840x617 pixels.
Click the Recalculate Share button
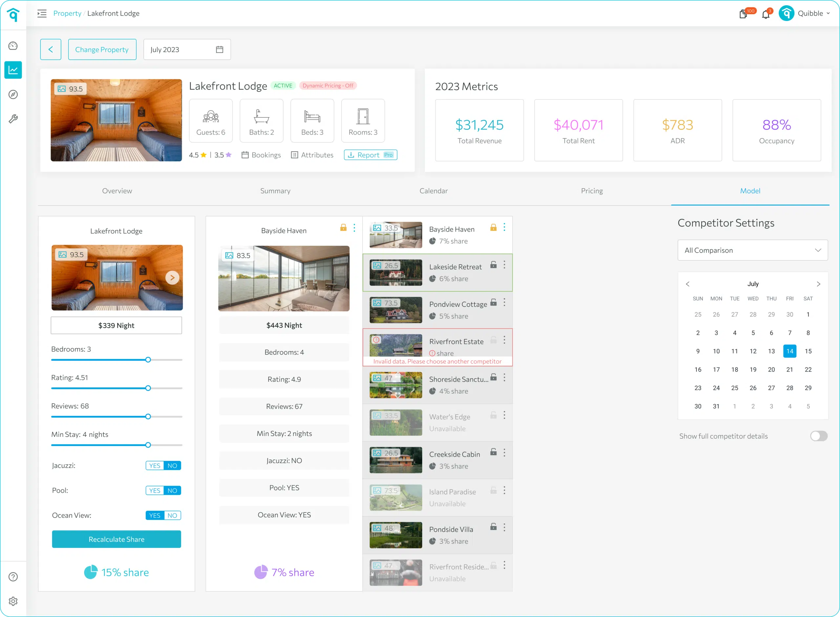[x=116, y=539]
